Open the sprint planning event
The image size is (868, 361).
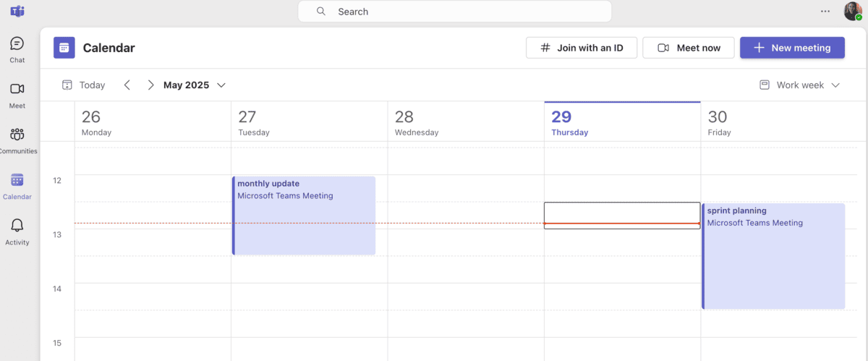coord(773,255)
